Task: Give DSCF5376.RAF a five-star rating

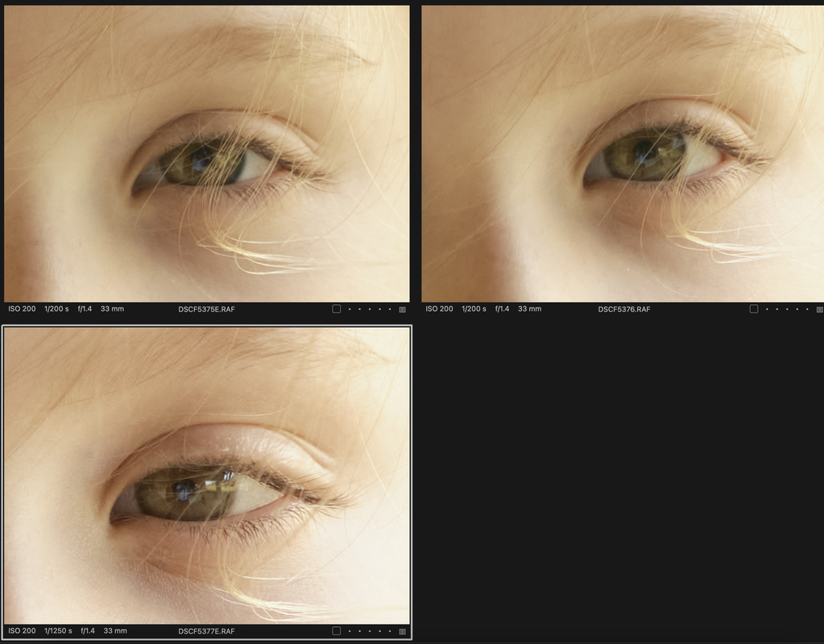Action: click(x=806, y=309)
